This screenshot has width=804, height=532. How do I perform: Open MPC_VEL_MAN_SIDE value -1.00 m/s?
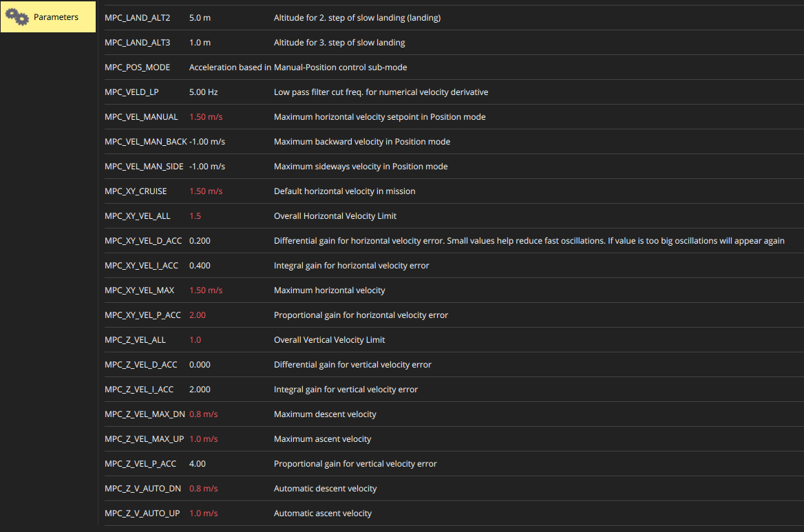[207, 167]
